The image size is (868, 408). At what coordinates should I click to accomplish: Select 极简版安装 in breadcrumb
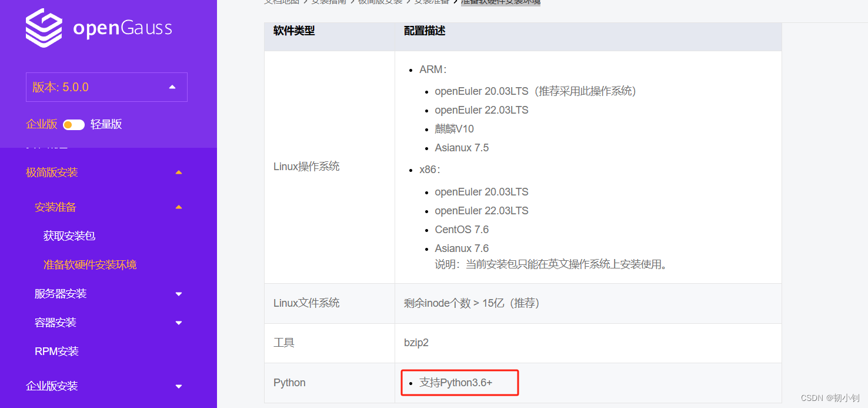point(380,2)
